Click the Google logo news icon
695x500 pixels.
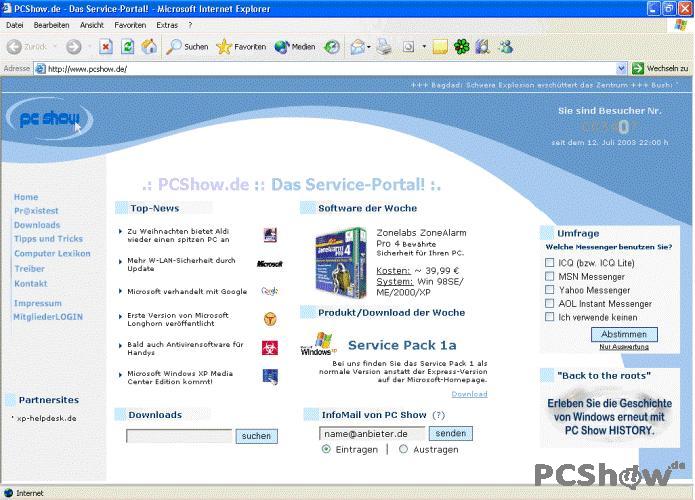click(269, 291)
